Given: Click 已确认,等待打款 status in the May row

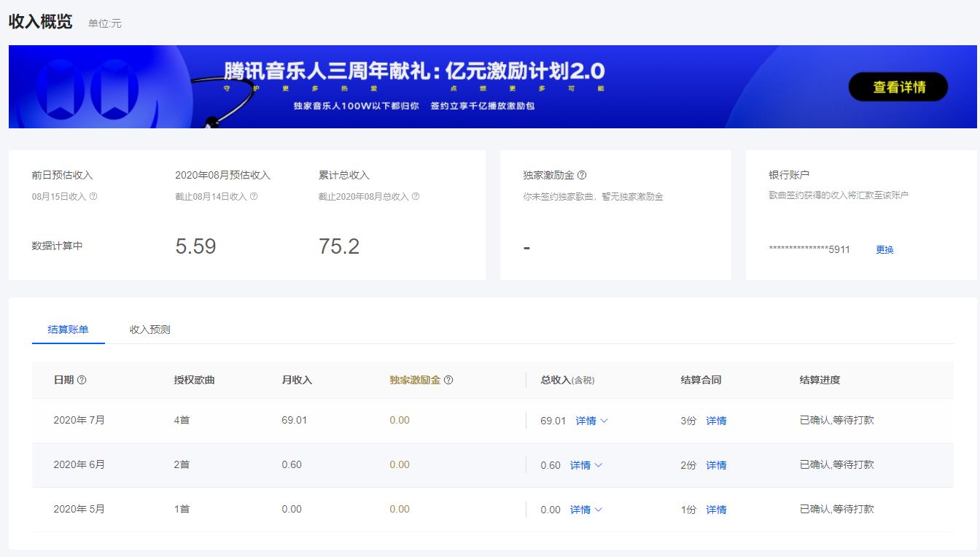Looking at the screenshot, I should [x=836, y=509].
